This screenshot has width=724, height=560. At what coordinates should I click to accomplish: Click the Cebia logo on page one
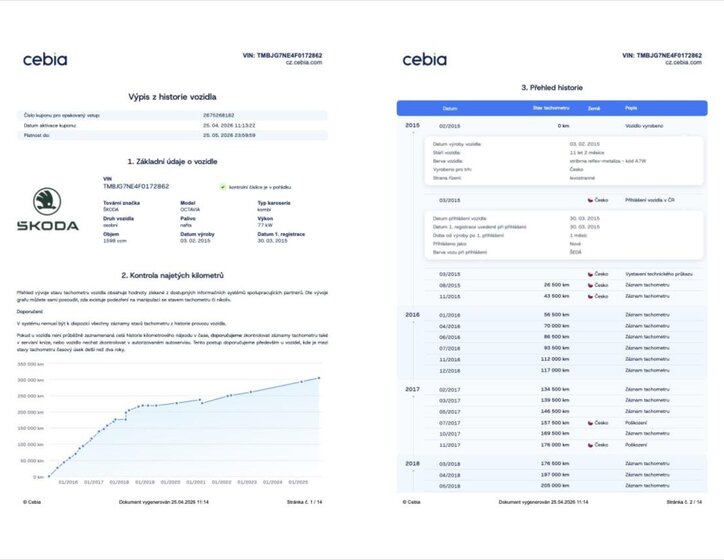[45, 59]
